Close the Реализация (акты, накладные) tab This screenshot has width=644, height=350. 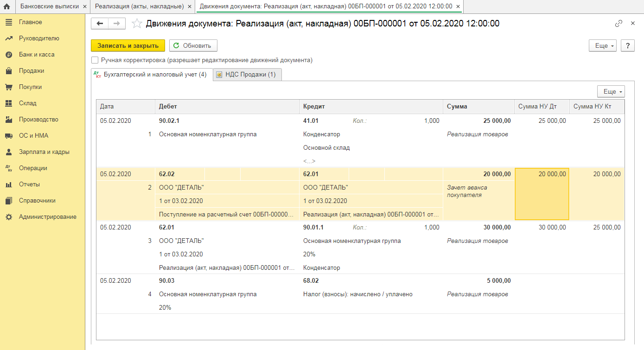pyautogui.click(x=190, y=6)
